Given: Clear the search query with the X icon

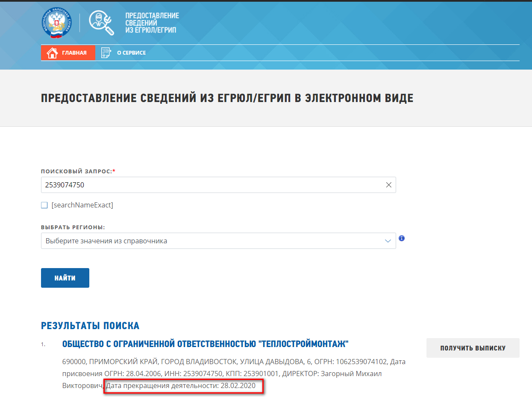Looking at the screenshot, I should coord(388,185).
